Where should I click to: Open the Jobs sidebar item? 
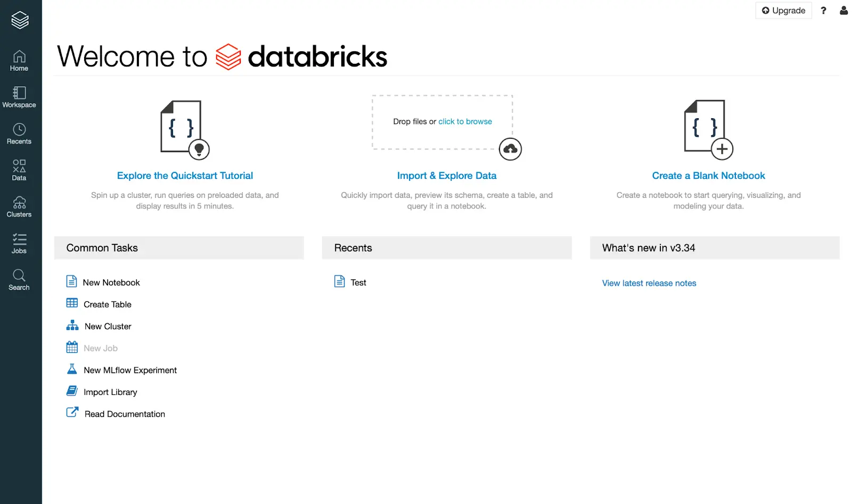click(19, 244)
